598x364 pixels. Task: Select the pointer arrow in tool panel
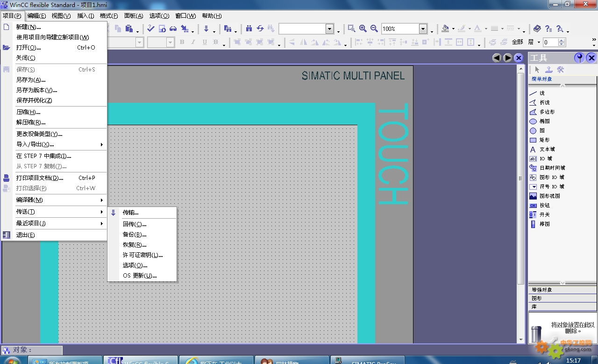537,70
